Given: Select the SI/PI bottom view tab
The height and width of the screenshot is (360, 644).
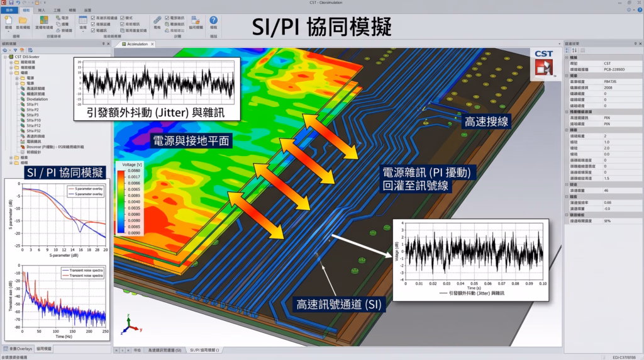Looking at the screenshot, I should tap(204, 350).
